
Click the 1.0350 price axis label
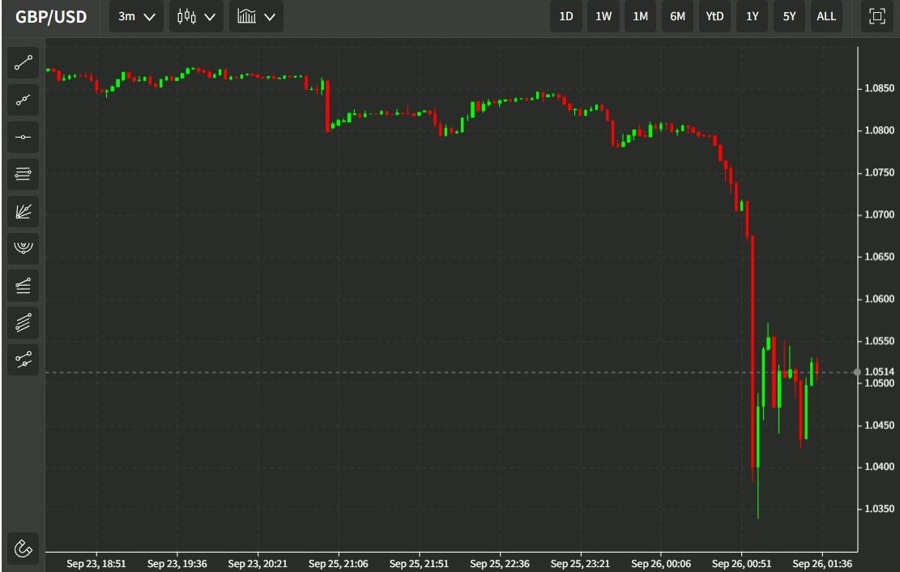(879, 509)
